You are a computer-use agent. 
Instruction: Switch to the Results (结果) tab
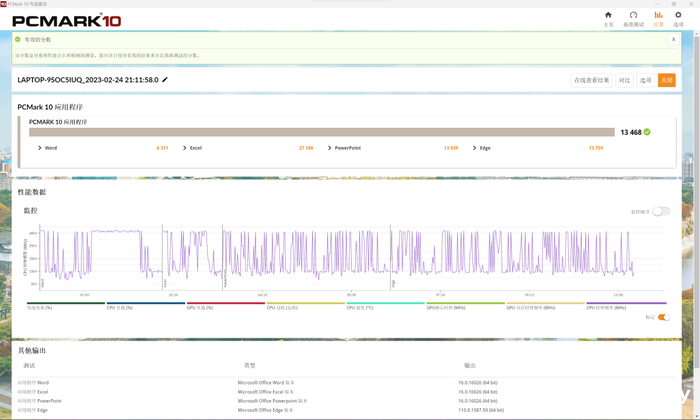click(658, 19)
